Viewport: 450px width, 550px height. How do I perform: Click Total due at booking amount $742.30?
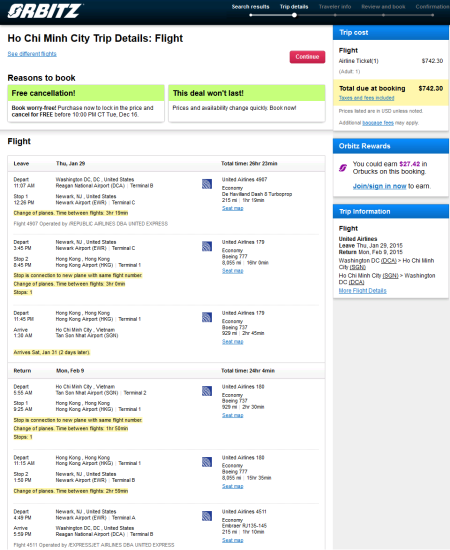(431, 88)
